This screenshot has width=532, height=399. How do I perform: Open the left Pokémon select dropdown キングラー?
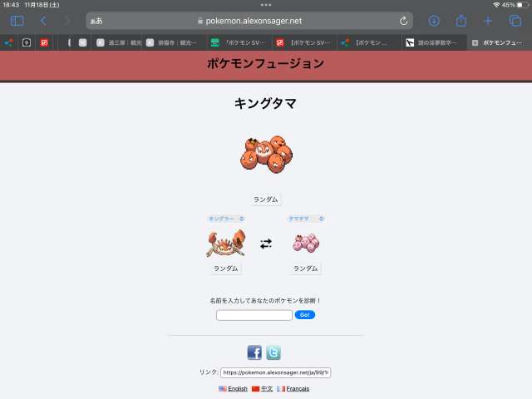click(x=226, y=219)
